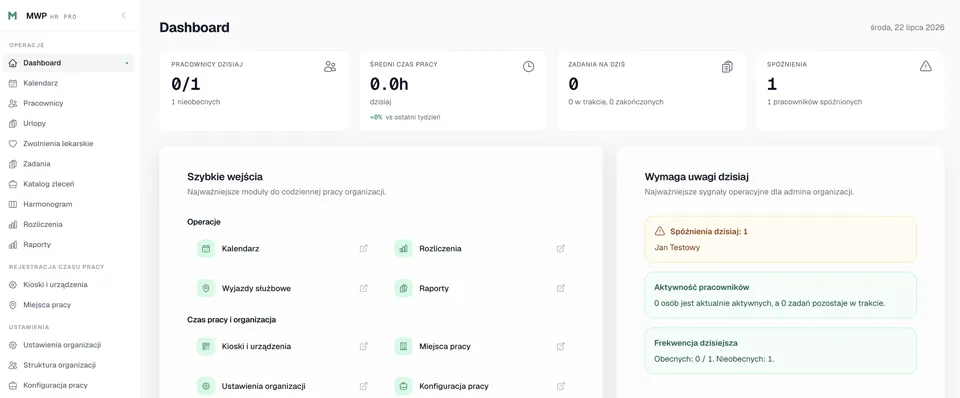This screenshot has height=398, width=960.
Task: Click the Harmonogram sidebar icon
Action: tap(13, 204)
